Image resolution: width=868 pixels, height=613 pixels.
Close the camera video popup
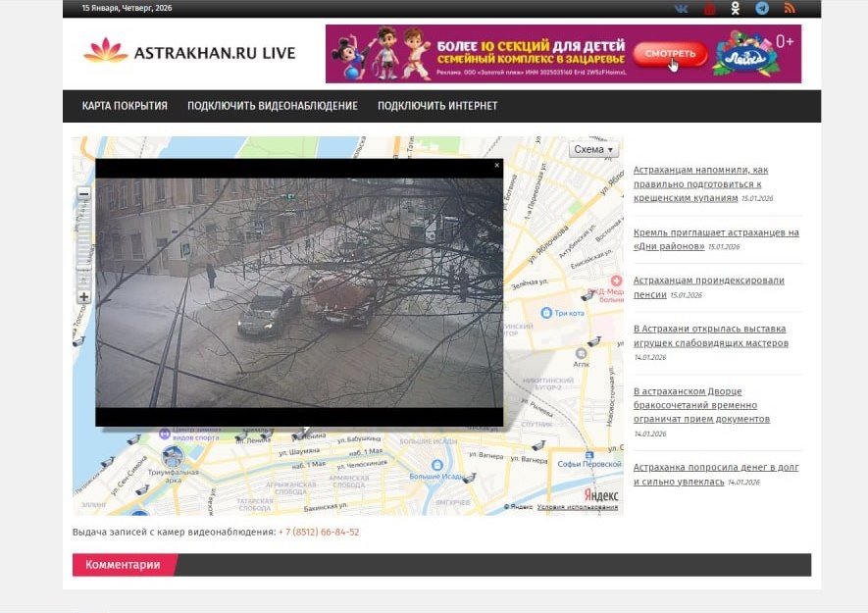(x=496, y=166)
